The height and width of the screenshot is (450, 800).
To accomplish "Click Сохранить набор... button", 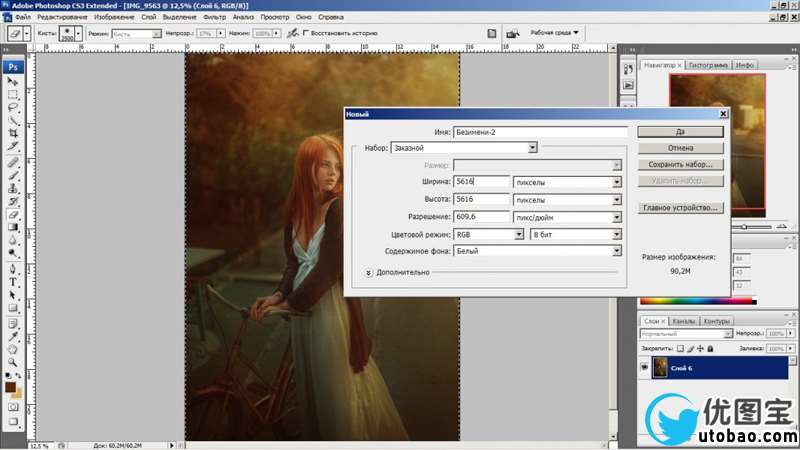I will (680, 164).
